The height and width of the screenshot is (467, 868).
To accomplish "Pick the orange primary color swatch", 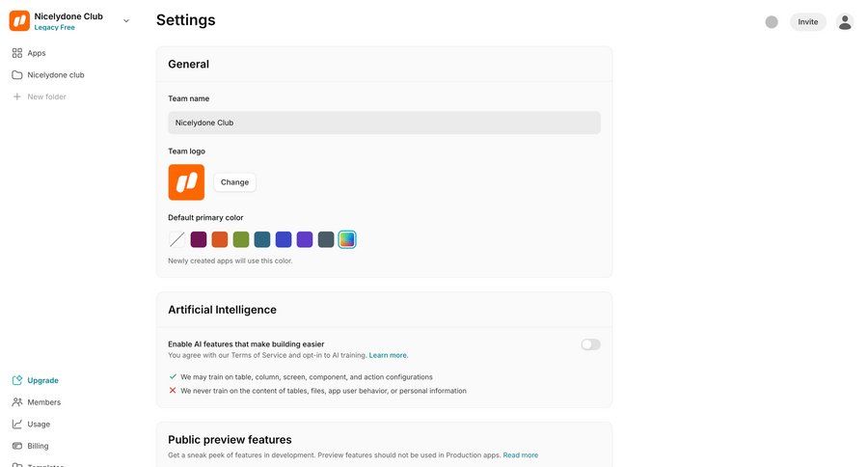I will pos(220,239).
